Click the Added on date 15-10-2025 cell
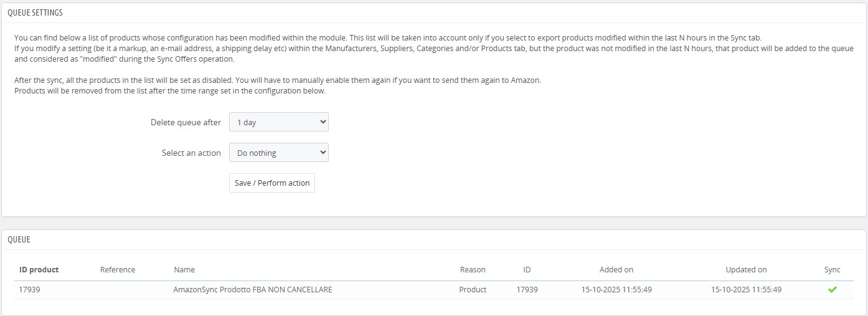868x316 pixels. (x=616, y=289)
